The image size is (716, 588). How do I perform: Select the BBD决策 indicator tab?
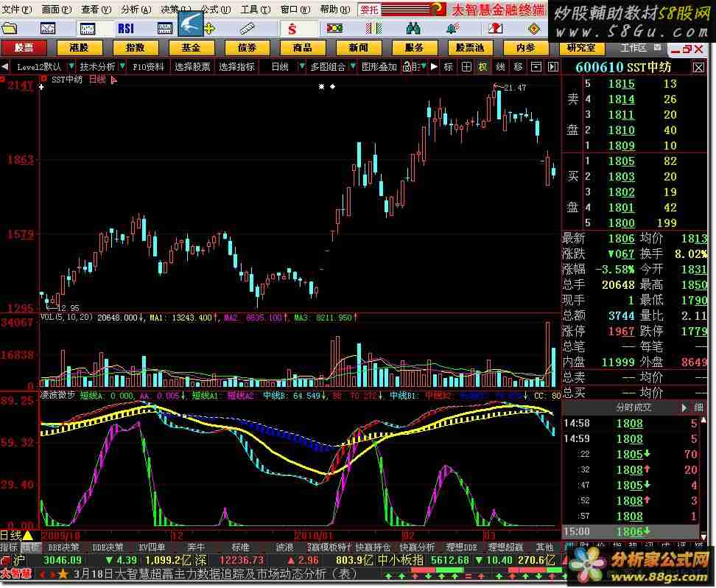(x=63, y=547)
